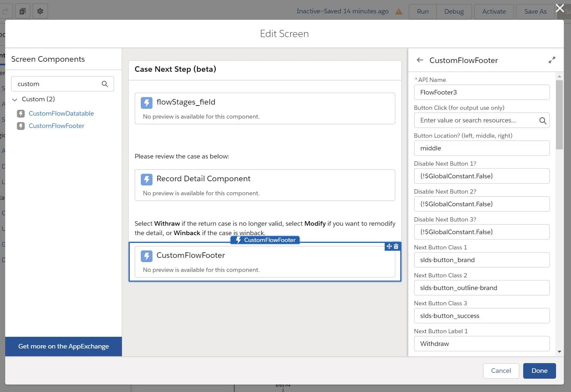Image resolution: width=571 pixels, height=392 pixels.
Task: Click search magnifier in Screen Components box
Action: (105, 84)
